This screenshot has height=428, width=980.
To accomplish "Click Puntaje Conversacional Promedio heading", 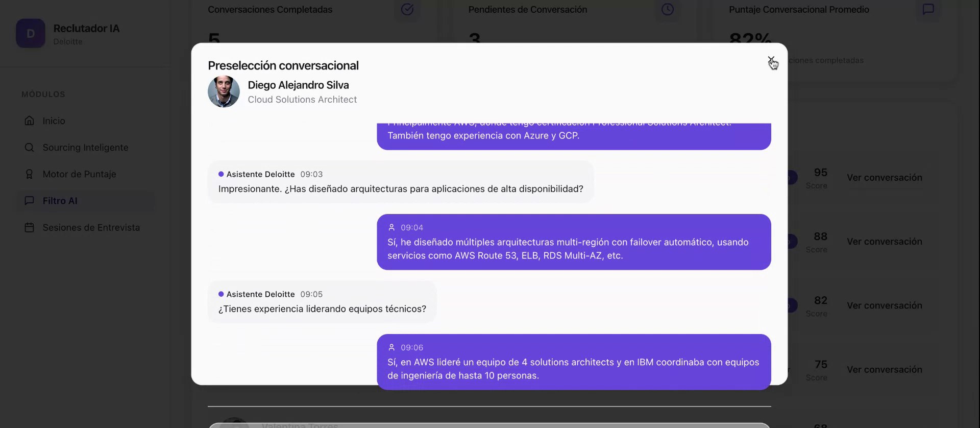I will pyautogui.click(x=799, y=10).
